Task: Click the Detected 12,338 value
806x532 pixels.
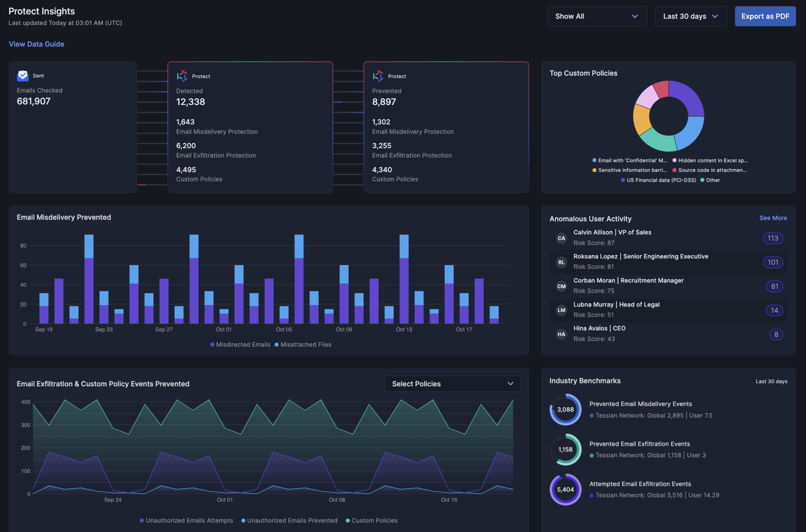Action: click(190, 102)
